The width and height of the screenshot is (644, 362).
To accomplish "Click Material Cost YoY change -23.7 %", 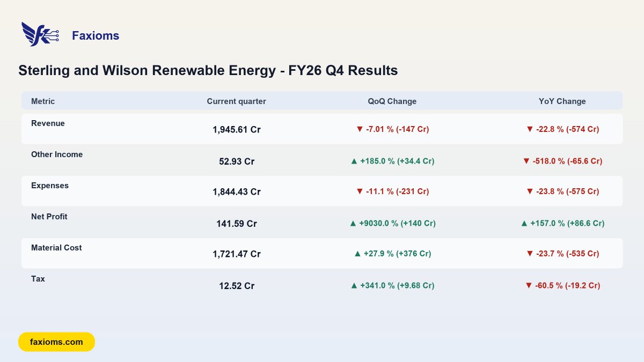I will pos(562,254).
